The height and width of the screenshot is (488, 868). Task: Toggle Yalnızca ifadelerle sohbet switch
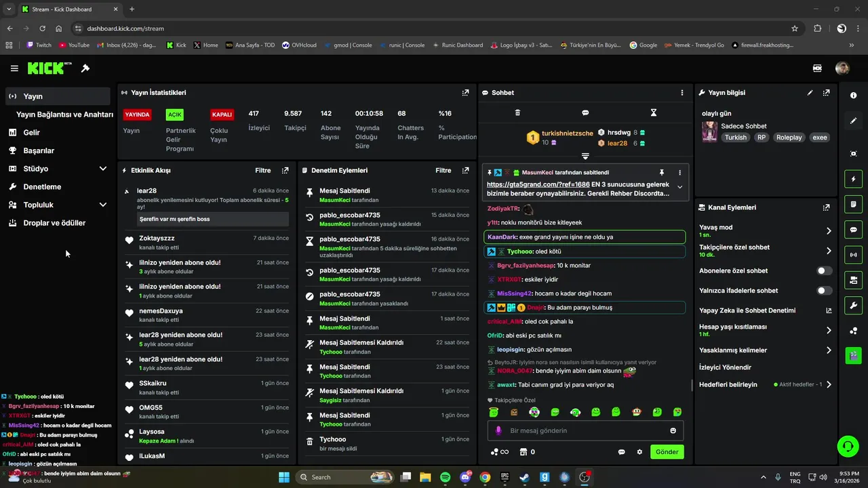(x=824, y=291)
